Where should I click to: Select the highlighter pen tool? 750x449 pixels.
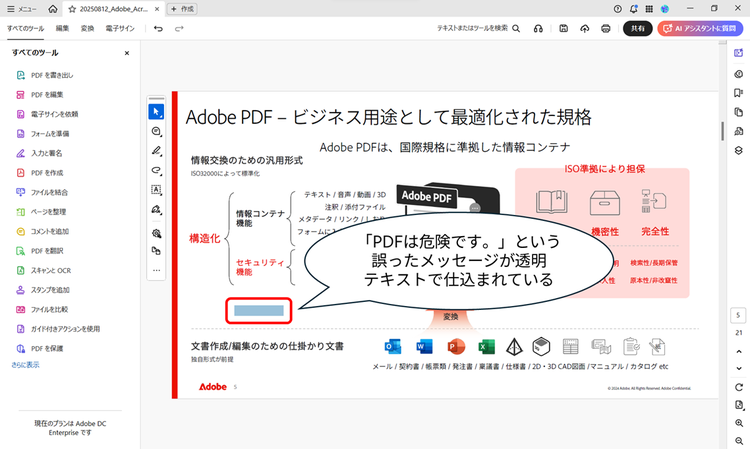pyautogui.click(x=156, y=151)
